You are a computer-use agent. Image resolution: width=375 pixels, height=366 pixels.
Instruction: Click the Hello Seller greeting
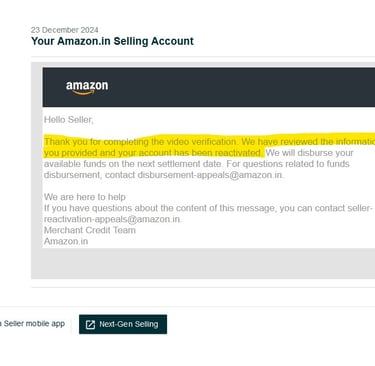pos(69,119)
